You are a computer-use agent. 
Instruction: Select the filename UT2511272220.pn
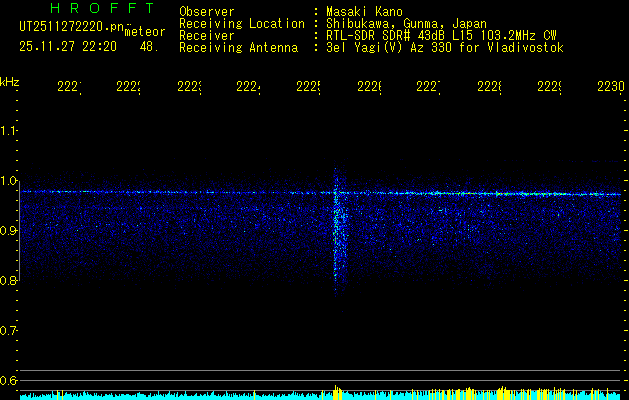tap(71, 27)
